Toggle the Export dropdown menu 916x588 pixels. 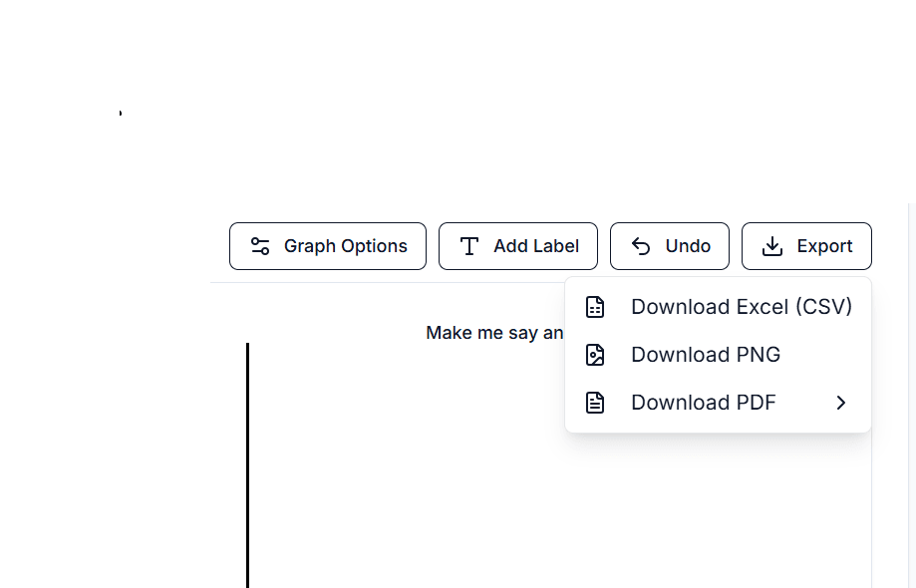(806, 246)
